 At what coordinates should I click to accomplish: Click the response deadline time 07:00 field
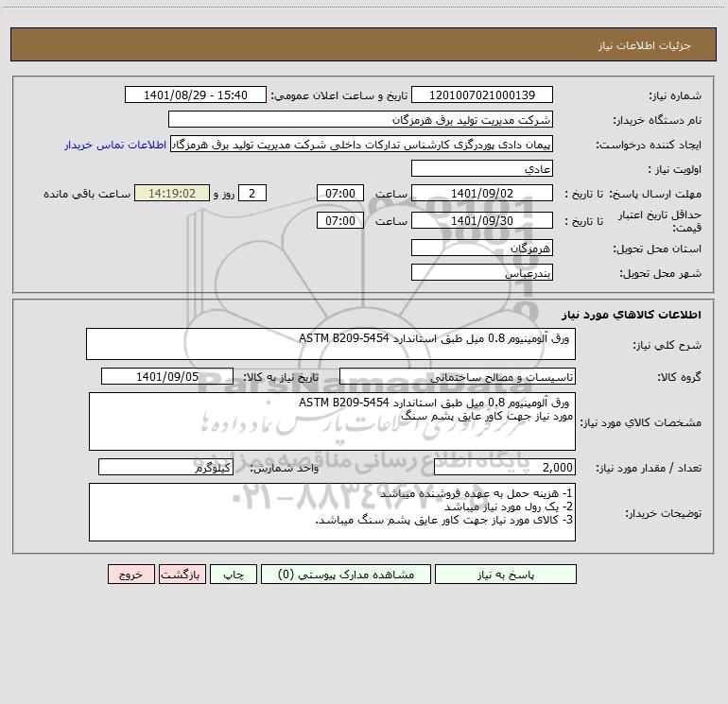click(339, 193)
